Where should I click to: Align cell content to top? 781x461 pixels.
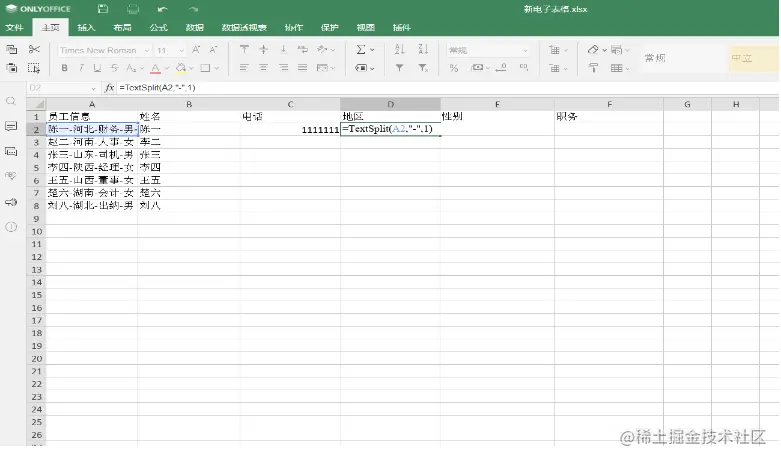coord(244,49)
